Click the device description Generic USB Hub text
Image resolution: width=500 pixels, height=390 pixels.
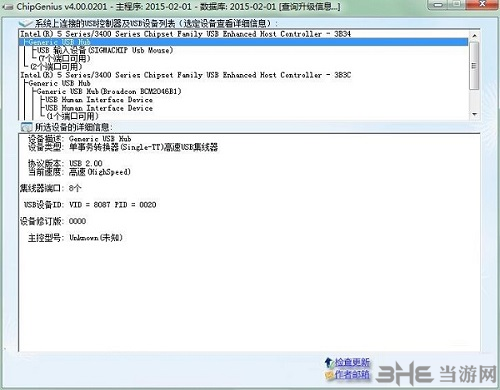click(x=100, y=139)
